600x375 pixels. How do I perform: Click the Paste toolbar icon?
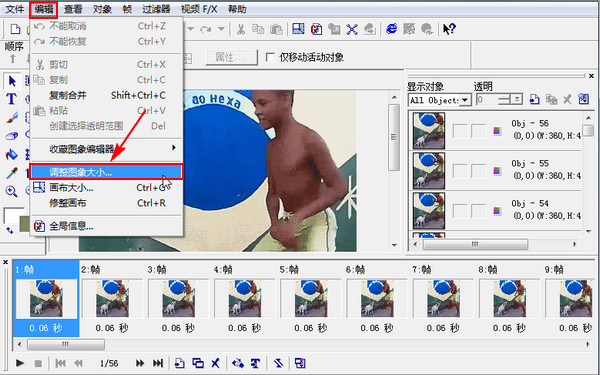[x=276, y=29]
